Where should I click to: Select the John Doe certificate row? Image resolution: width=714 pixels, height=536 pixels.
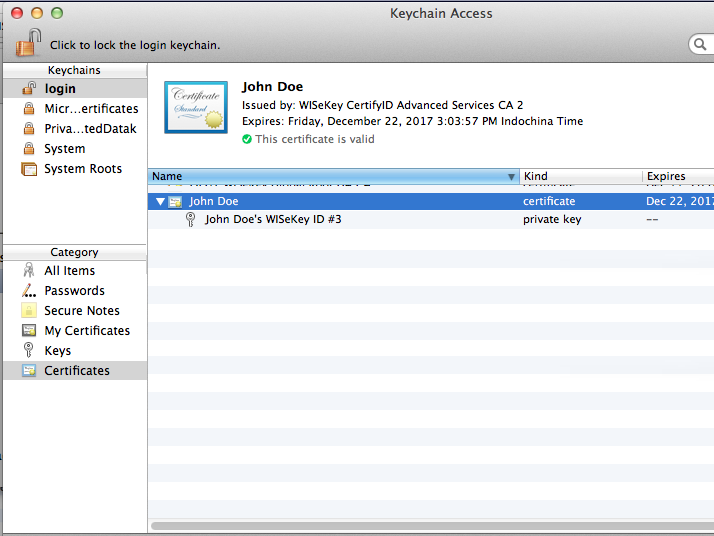[431, 201]
